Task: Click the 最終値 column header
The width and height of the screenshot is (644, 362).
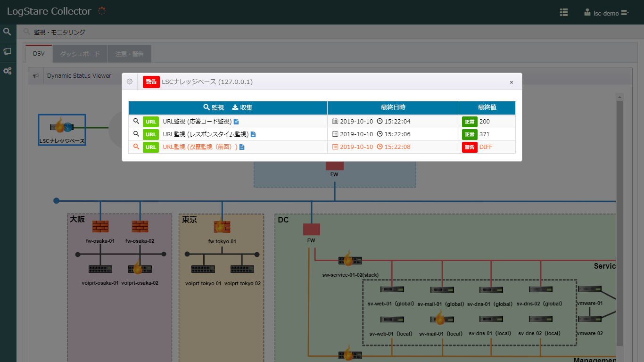Action: coord(487,107)
